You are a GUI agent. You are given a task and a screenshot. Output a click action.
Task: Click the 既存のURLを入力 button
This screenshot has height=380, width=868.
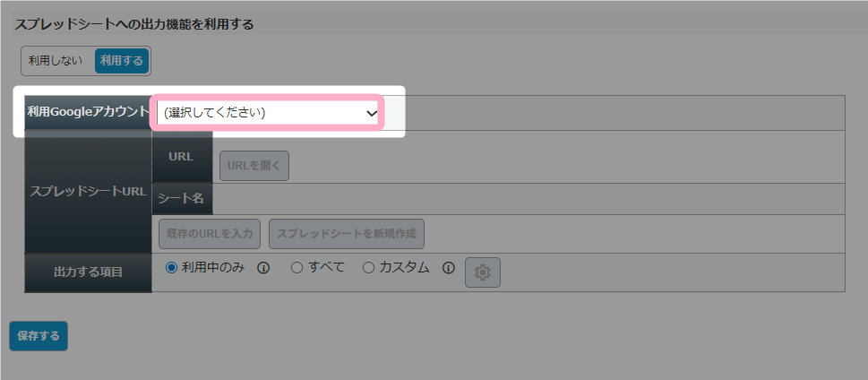click(x=210, y=234)
